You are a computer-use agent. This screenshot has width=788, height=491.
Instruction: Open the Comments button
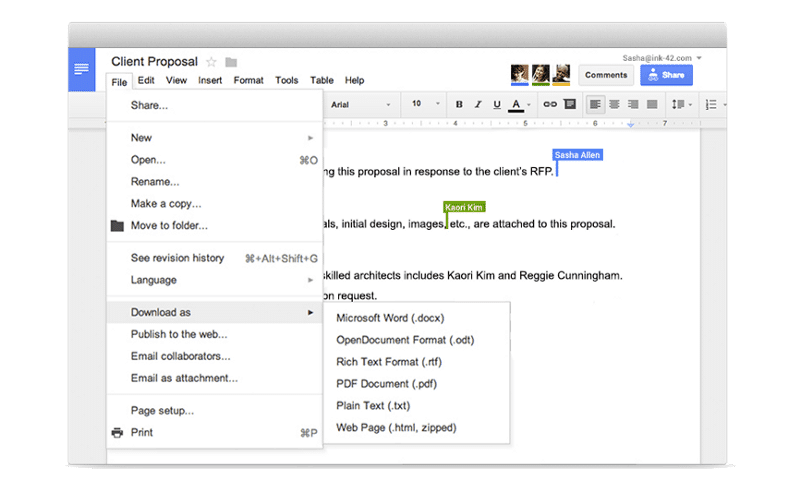pos(606,75)
